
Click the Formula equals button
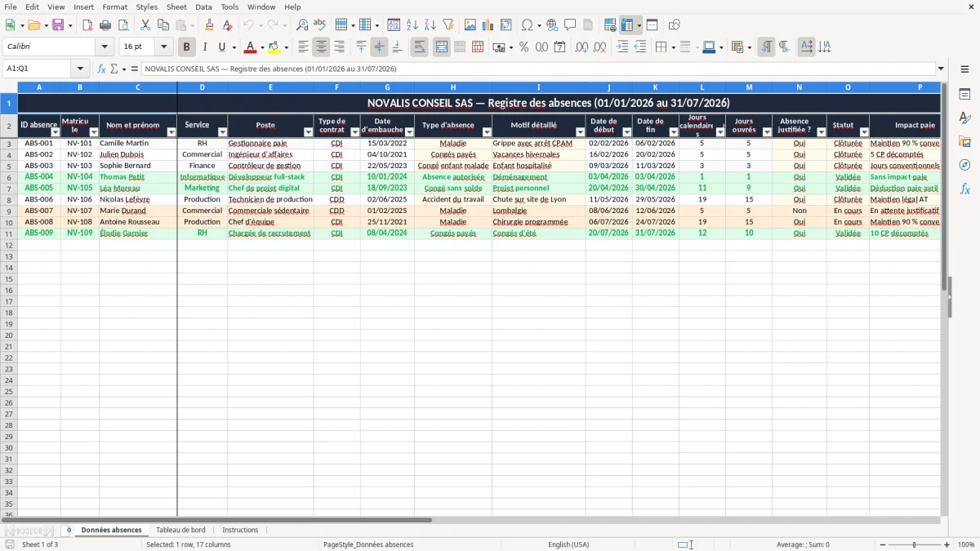point(134,69)
